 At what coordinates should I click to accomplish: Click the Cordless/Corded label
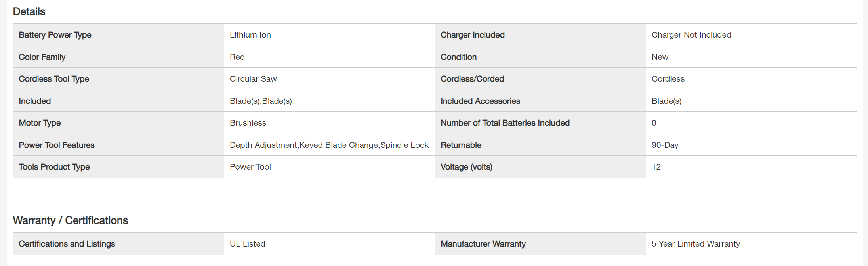click(472, 79)
